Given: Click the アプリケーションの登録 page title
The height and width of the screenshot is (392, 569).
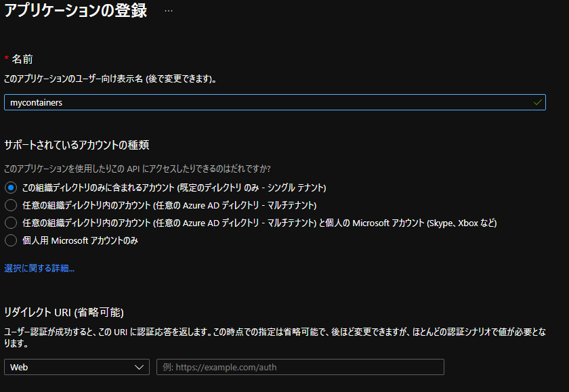Looking at the screenshot, I should click(75, 10).
